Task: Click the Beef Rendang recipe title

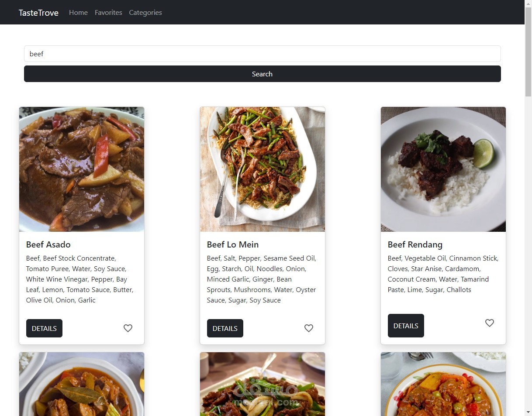Action: 415,244
